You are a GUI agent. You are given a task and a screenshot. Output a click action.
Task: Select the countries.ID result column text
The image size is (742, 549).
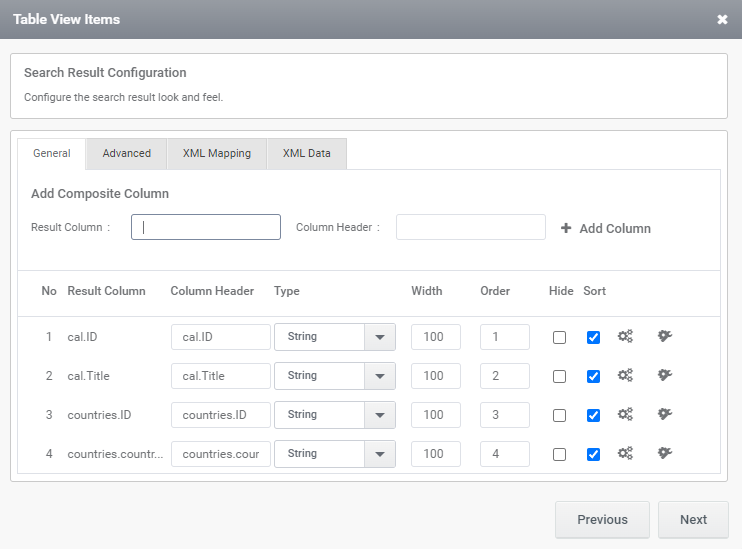(99, 415)
